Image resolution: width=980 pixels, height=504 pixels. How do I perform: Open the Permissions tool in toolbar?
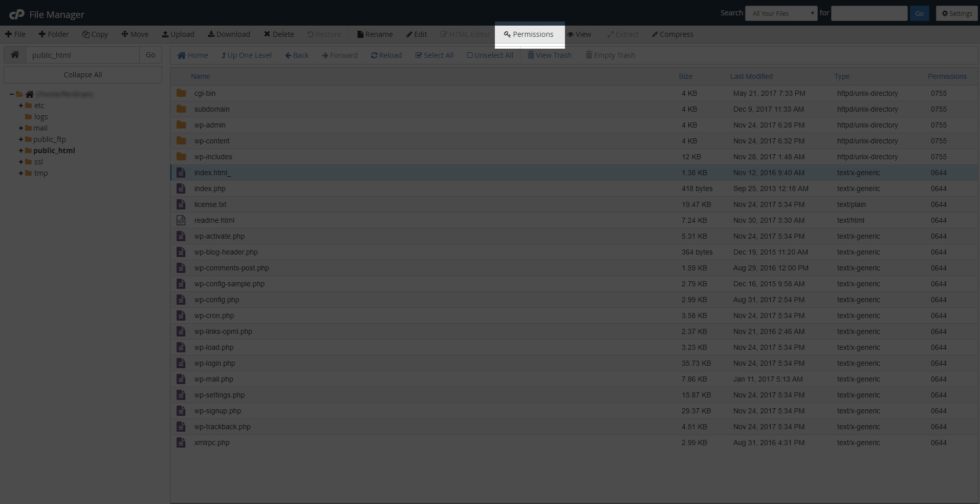pyautogui.click(x=529, y=34)
